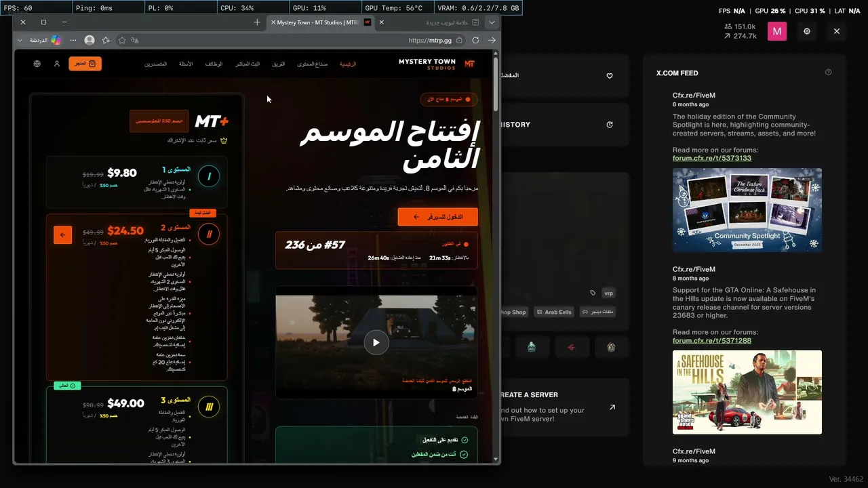Open the Copilot chat الدردشة button
This screenshot has width=868, height=488.
(45, 40)
